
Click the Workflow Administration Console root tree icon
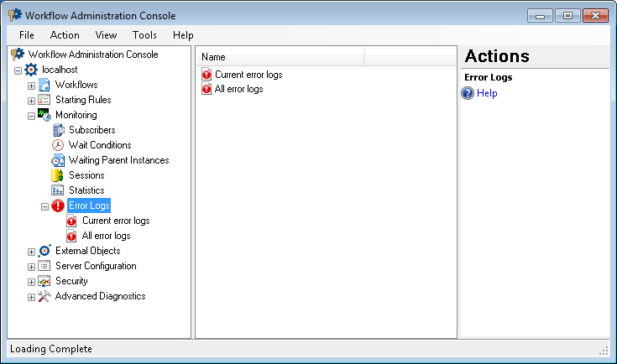click(x=18, y=55)
